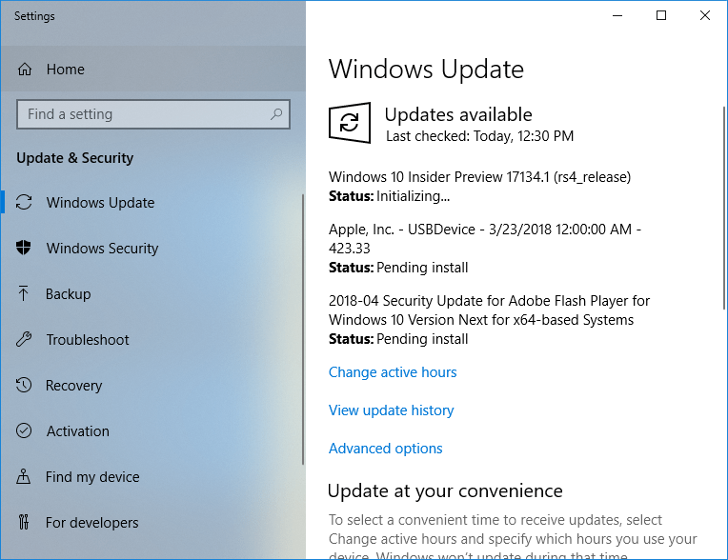The image size is (728, 560).
Task: Open For developers settings
Action: point(152,522)
